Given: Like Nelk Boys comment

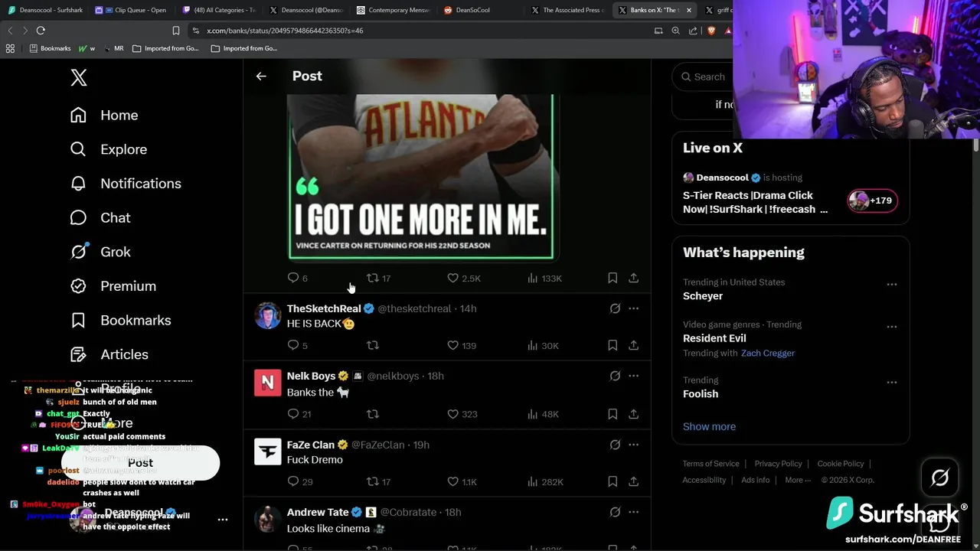Looking at the screenshot, I should (x=452, y=414).
